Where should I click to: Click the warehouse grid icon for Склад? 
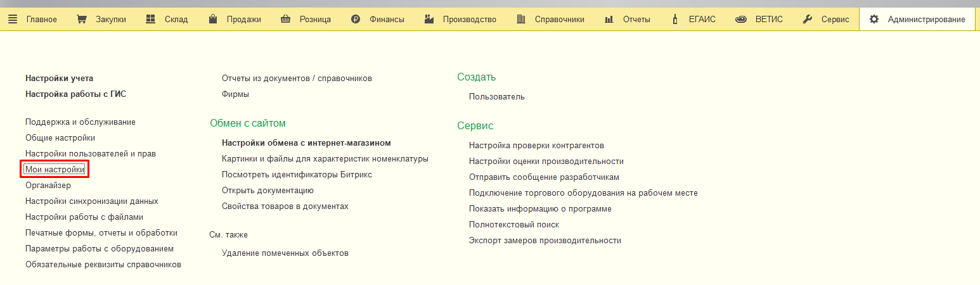coord(151,19)
